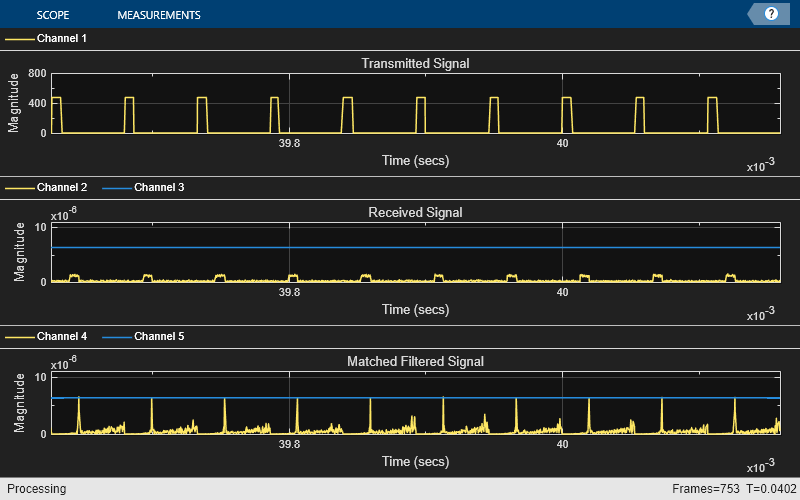The image size is (800, 500).
Task: Click Channel 3 blue line swatch
Action: coord(117,188)
